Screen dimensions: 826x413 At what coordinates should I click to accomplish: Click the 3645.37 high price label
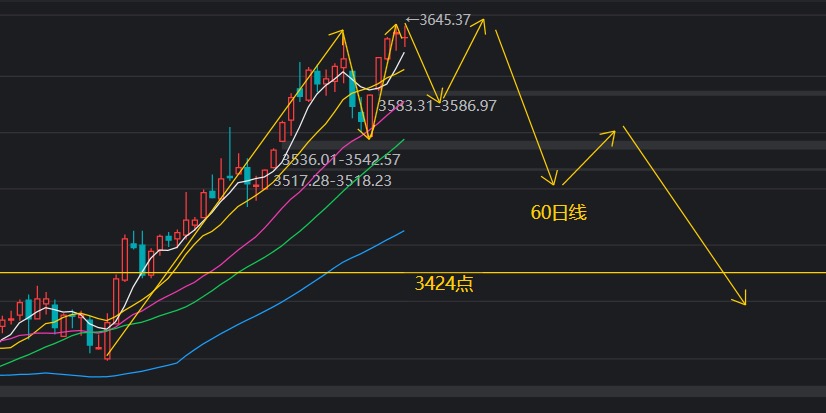[438, 20]
